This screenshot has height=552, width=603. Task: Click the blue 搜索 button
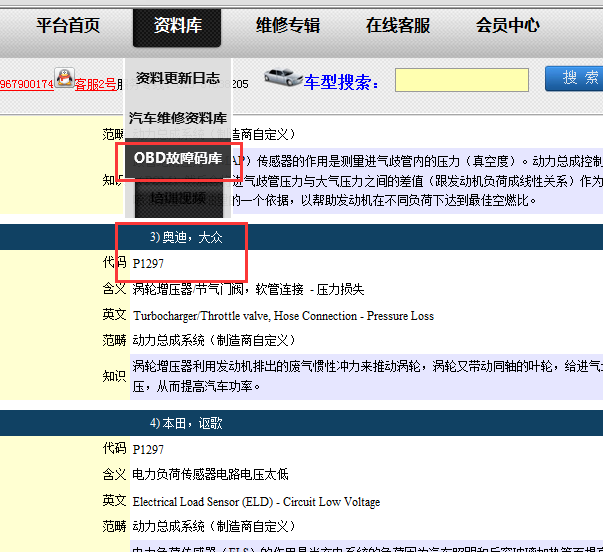(574, 78)
